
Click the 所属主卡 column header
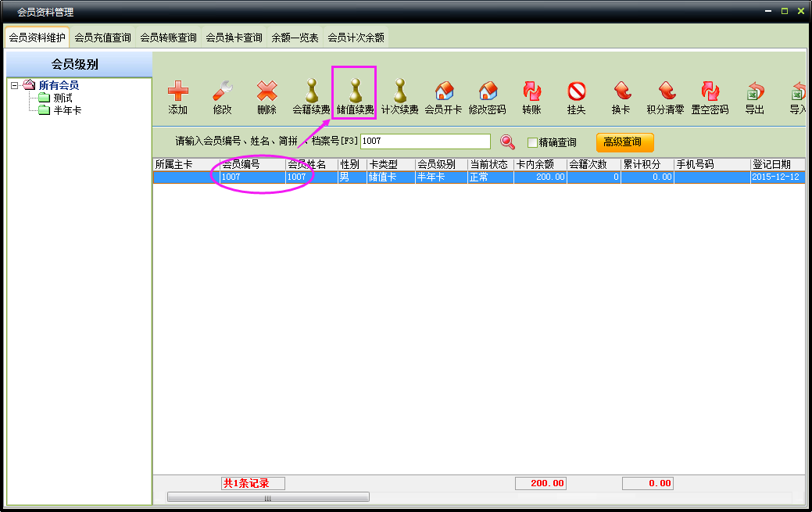click(187, 164)
